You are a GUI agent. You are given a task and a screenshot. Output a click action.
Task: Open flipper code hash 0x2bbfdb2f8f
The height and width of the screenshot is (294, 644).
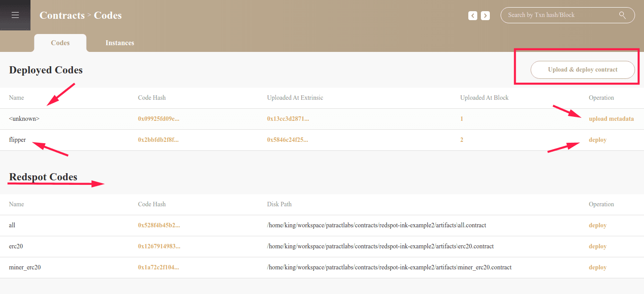point(159,140)
